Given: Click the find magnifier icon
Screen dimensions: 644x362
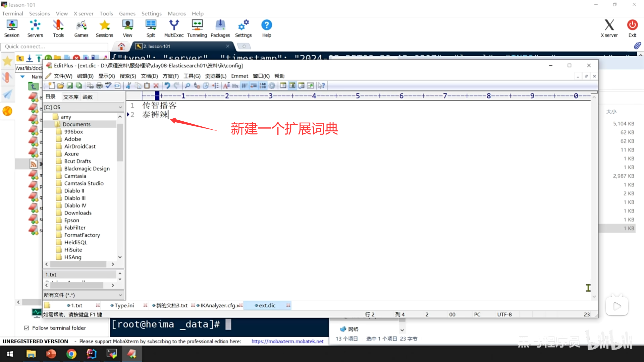Looking at the screenshot, I should point(187,85).
